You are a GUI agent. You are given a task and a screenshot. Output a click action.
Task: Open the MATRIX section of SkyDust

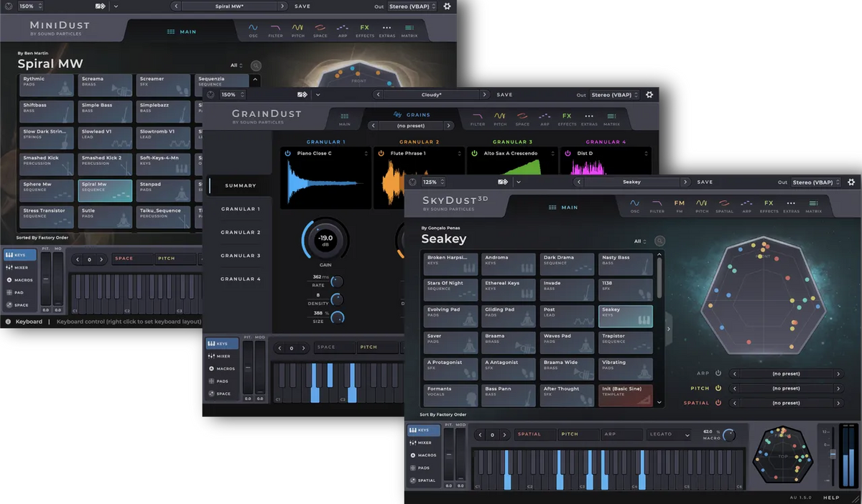pyautogui.click(x=814, y=203)
